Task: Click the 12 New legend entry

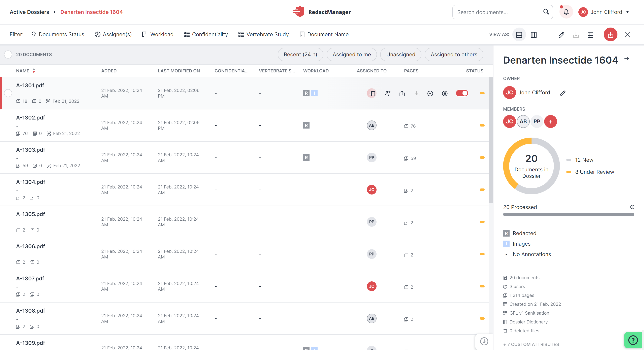Action: coord(580,160)
